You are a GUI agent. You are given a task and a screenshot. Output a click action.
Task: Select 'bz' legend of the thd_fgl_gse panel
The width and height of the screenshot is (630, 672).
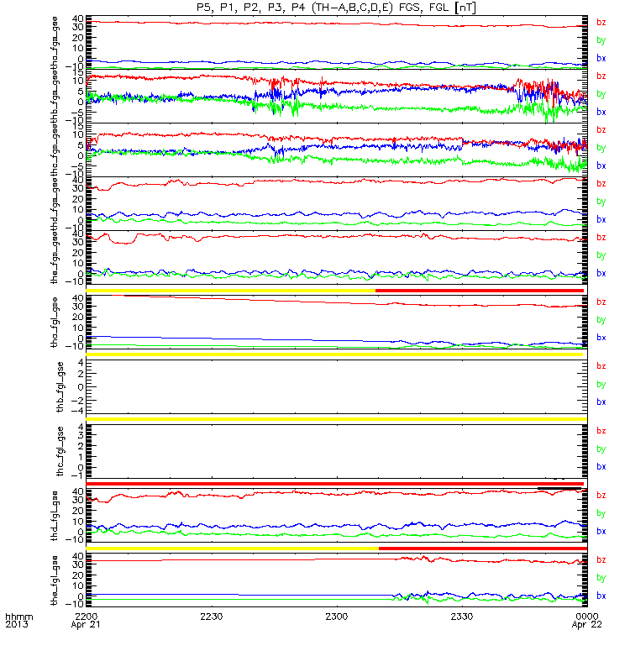tap(601, 495)
